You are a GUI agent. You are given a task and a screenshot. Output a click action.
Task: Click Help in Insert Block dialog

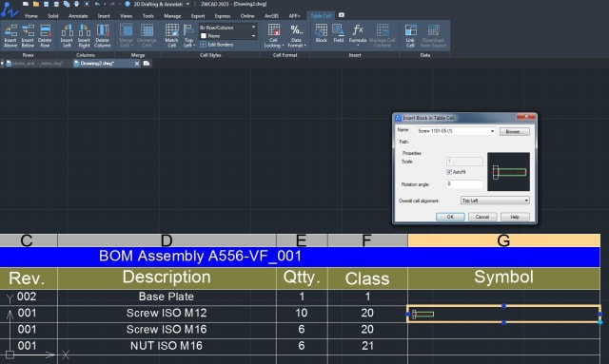point(515,217)
